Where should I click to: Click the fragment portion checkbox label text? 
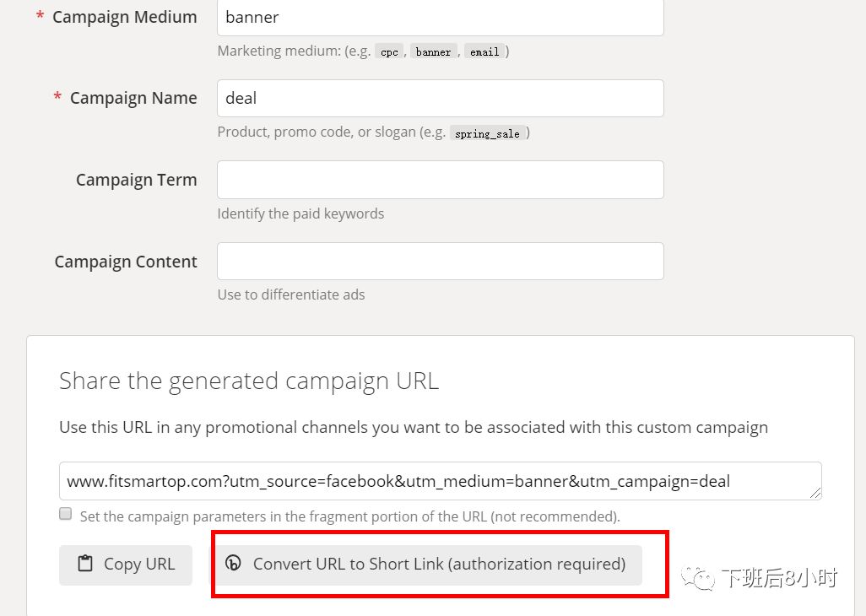click(x=349, y=516)
